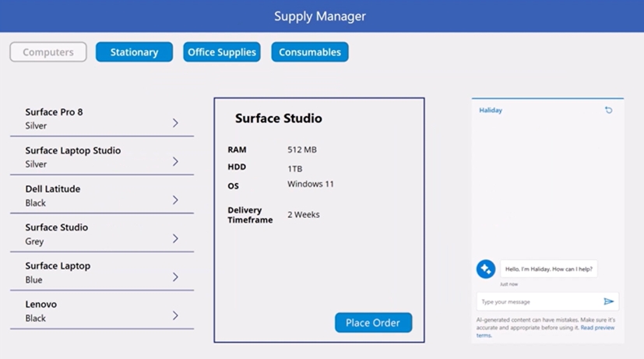Choose the Dell Latitude Black item
Viewport: 644px width, 359px height.
(86, 195)
